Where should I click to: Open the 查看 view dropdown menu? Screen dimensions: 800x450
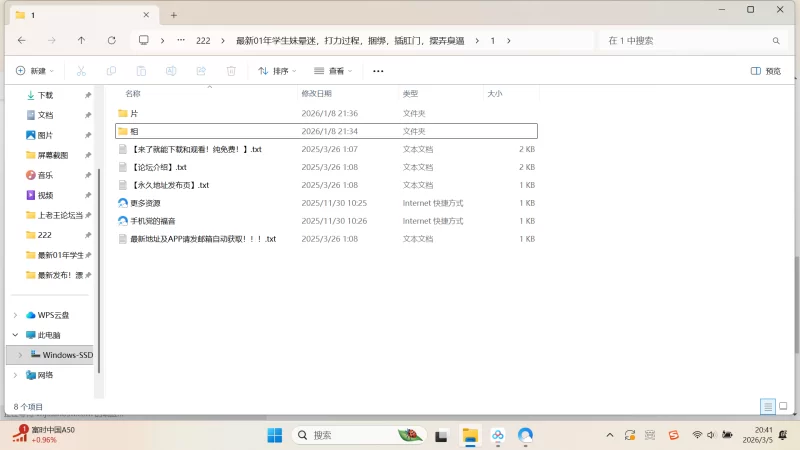[x=334, y=71]
